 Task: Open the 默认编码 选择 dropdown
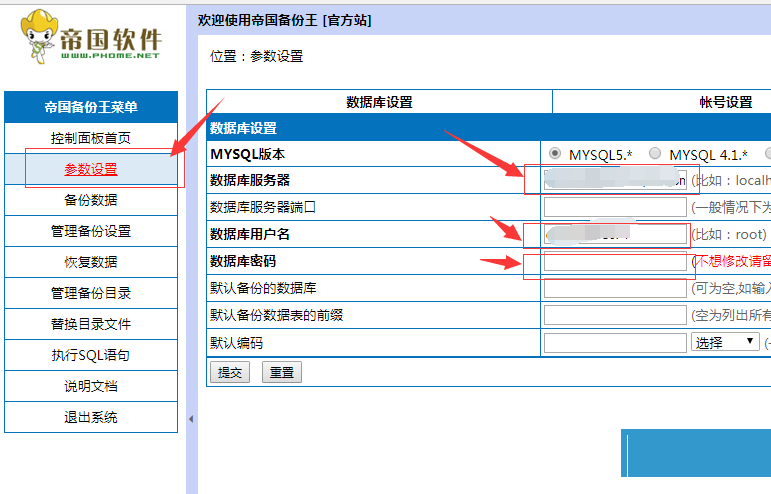click(725, 342)
